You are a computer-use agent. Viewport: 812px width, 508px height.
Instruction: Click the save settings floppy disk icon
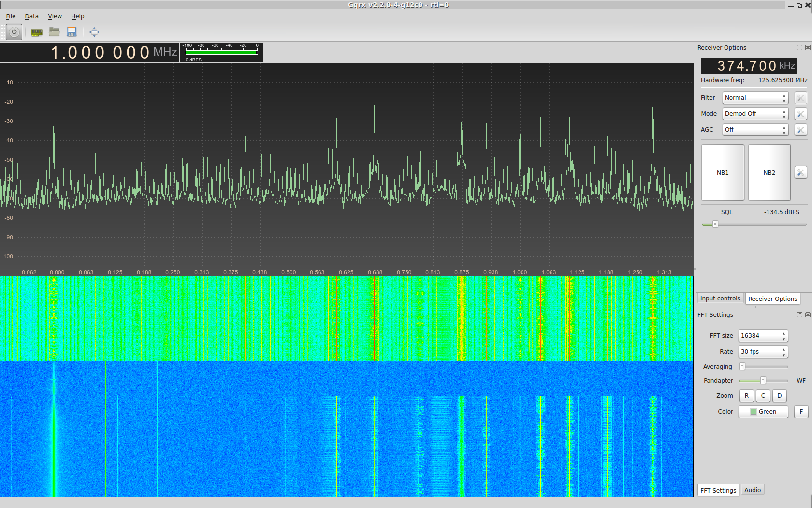(72, 32)
